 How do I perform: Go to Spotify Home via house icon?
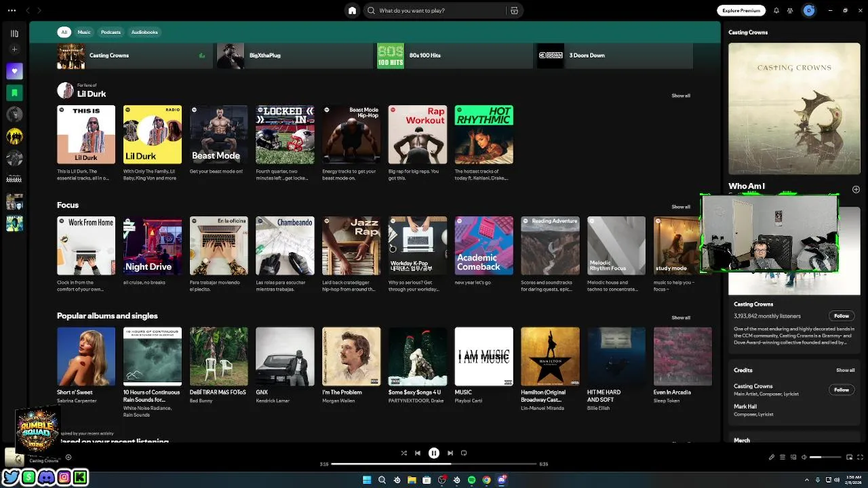(x=352, y=10)
